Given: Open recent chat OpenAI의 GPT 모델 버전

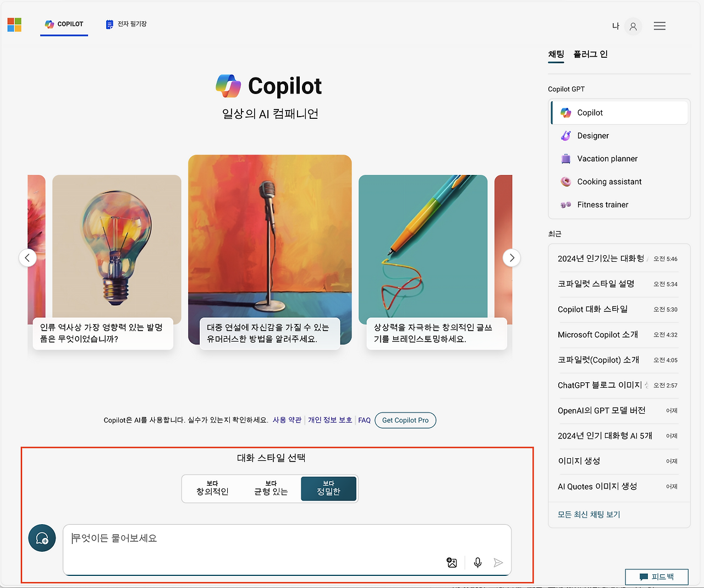Looking at the screenshot, I should coord(617,410).
